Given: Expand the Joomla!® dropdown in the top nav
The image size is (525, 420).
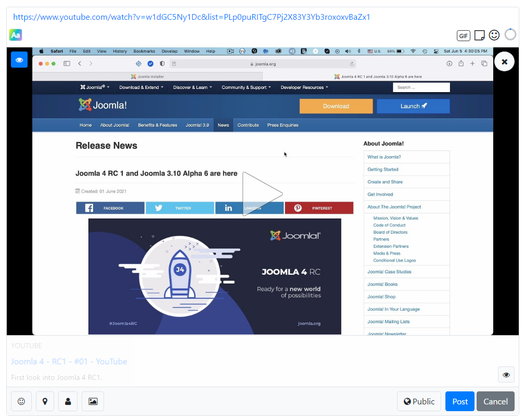Looking at the screenshot, I should pyautogui.click(x=95, y=87).
